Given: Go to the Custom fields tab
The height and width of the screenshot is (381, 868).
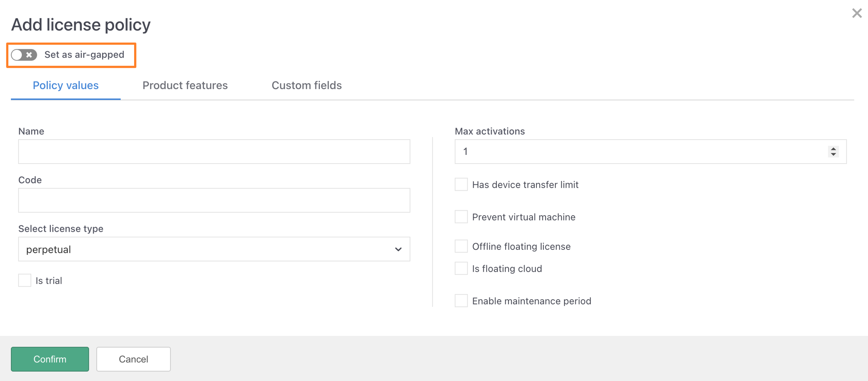Looking at the screenshot, I should (306, 86).
